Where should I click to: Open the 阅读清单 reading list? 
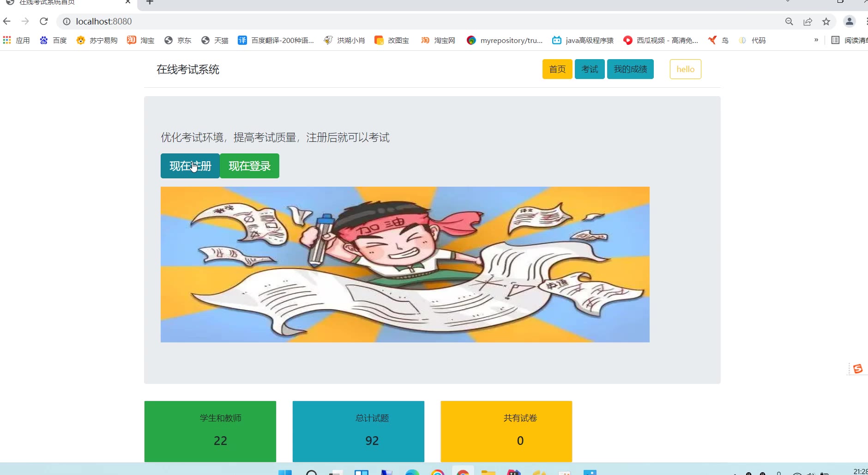point(850,40)
